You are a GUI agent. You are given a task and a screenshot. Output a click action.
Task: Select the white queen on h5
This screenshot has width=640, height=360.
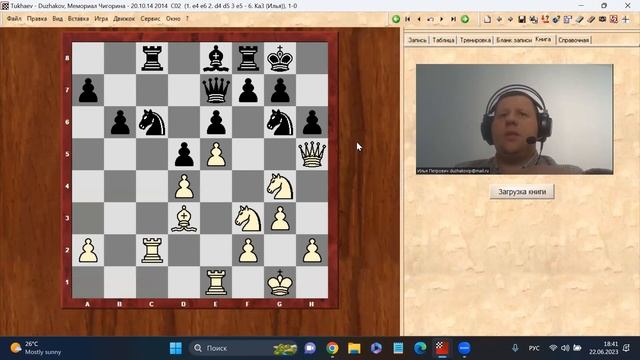312,154
